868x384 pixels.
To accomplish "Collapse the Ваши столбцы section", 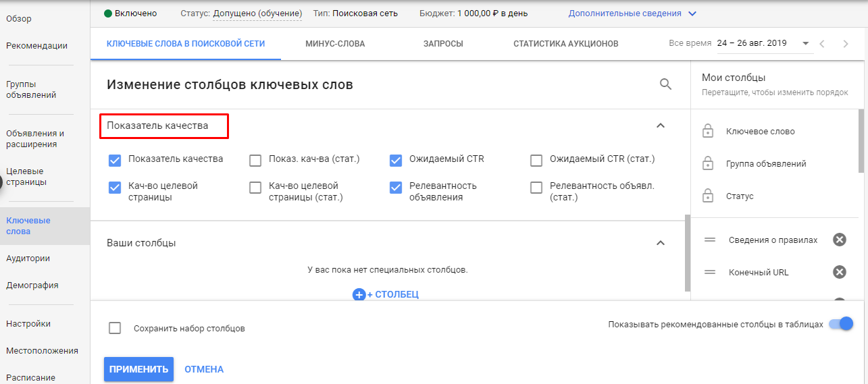I will (x=661, y=243).
